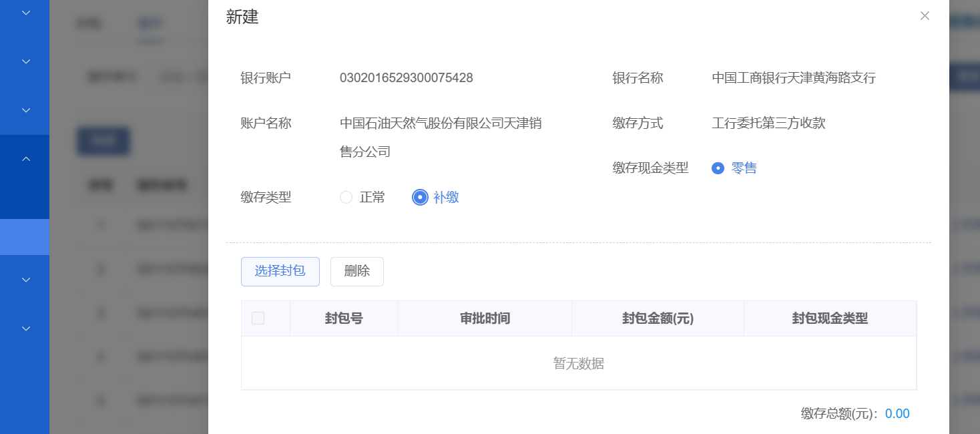Select the 正常 deposit type radio
The image size is (980, 434).
pos(346,198)
